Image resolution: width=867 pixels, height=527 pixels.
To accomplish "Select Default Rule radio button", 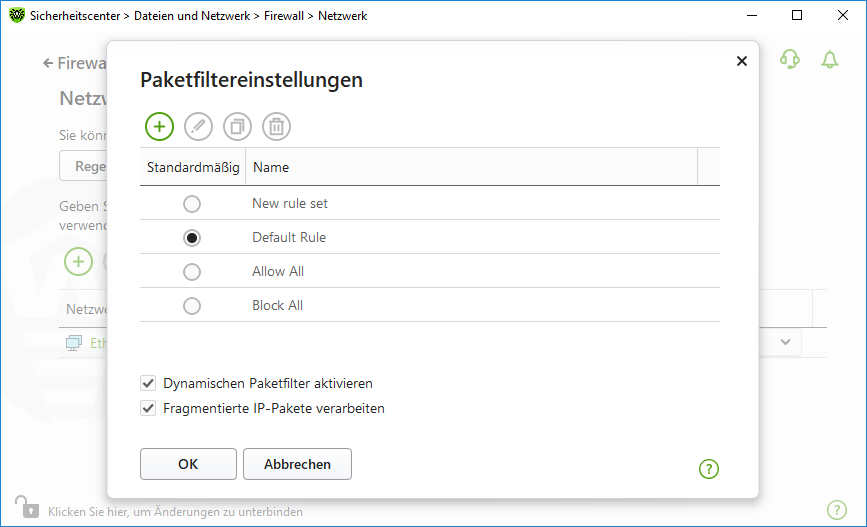I will click(x=192, y=238).
